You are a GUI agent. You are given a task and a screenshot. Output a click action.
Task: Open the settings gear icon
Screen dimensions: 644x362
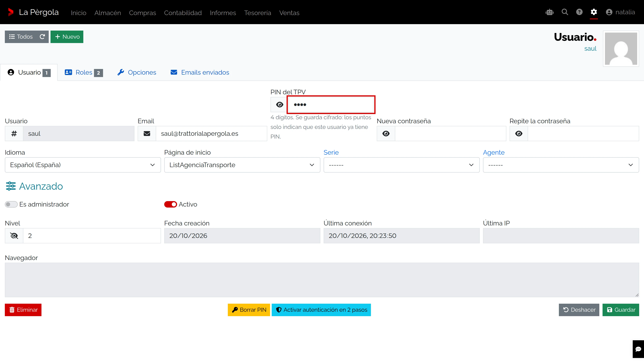click(x=594, y=12)
